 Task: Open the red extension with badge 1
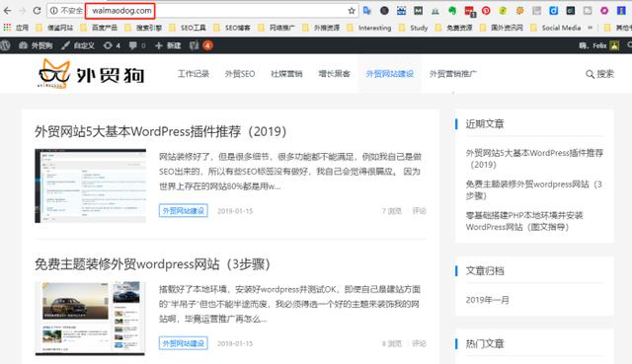coord(470,11)
